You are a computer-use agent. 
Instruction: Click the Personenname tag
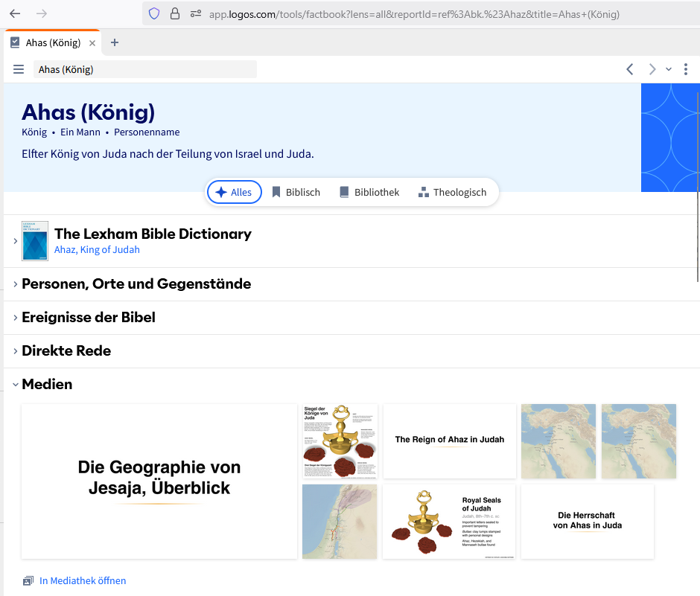tap(147, 132)
